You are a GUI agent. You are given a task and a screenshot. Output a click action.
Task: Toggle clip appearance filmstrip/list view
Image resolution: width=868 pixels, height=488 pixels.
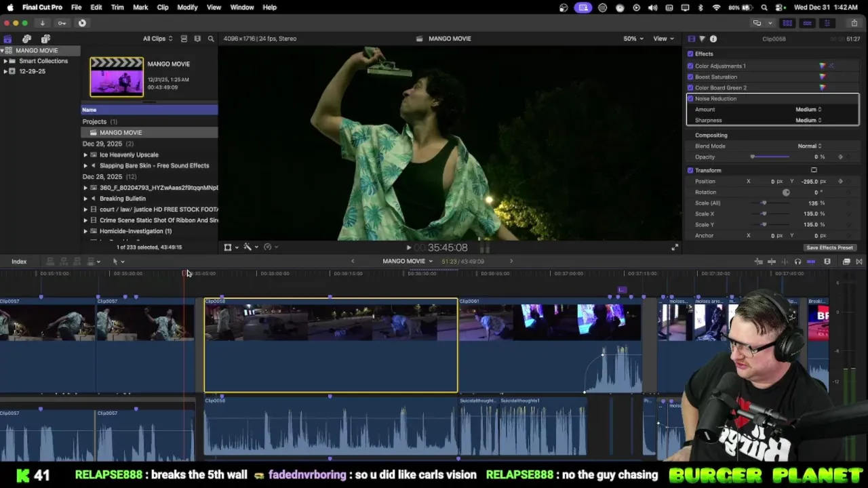[184, 39]
